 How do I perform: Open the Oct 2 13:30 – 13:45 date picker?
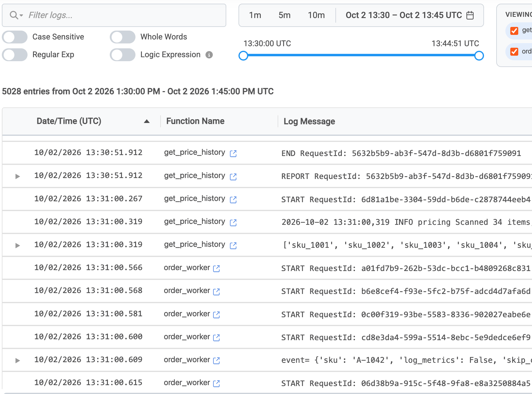coord(410,15)
